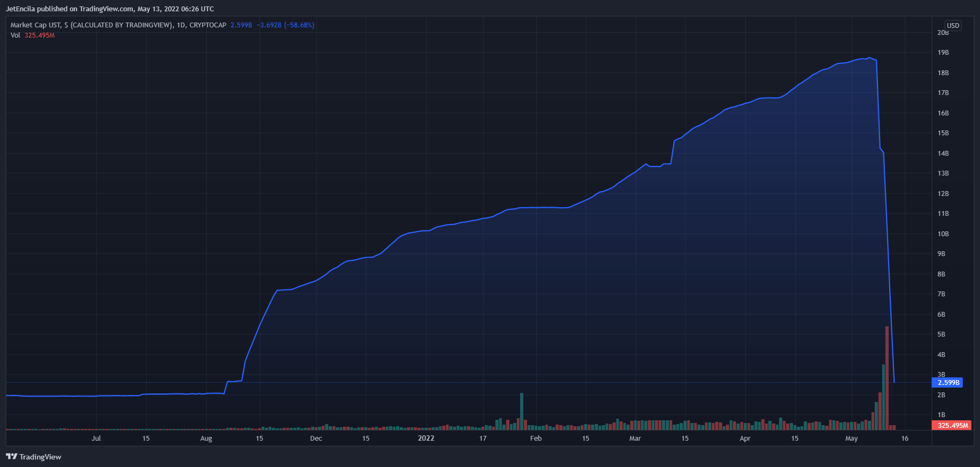The image size is (980, 467).
Task: Click the 10B price axis label
Action: pyautogui.click(x=943, y=233)
